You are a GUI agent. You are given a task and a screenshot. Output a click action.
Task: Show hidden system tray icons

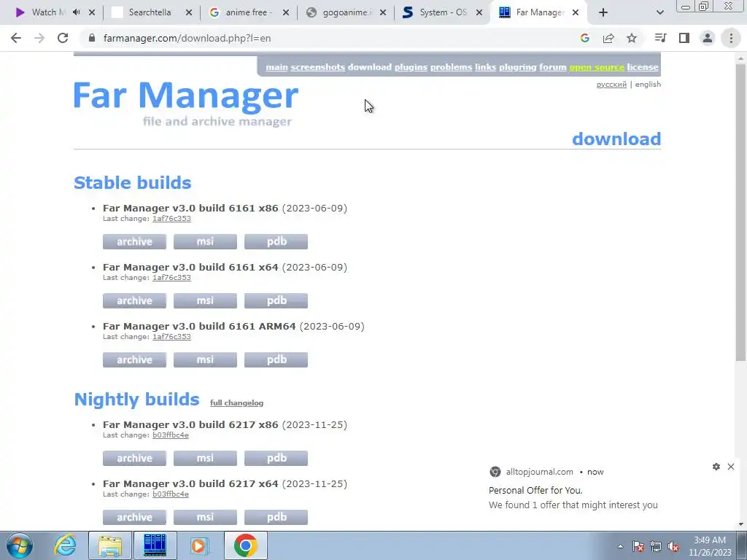620,546
